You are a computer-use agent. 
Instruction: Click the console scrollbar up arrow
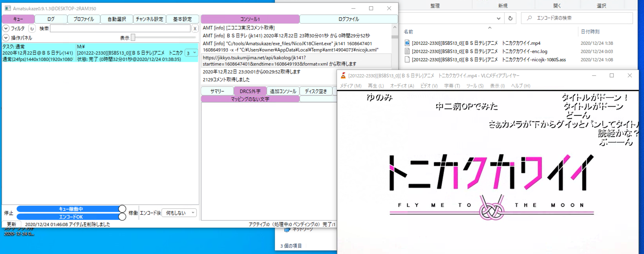pyautogui.click(x=394, y=27)
